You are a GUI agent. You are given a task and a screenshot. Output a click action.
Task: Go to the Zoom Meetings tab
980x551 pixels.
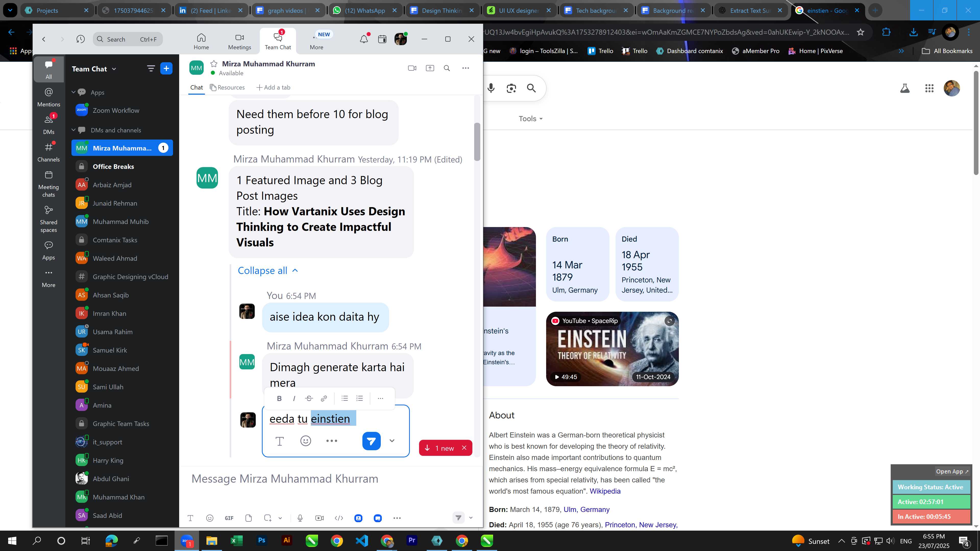tap(240, 41)
